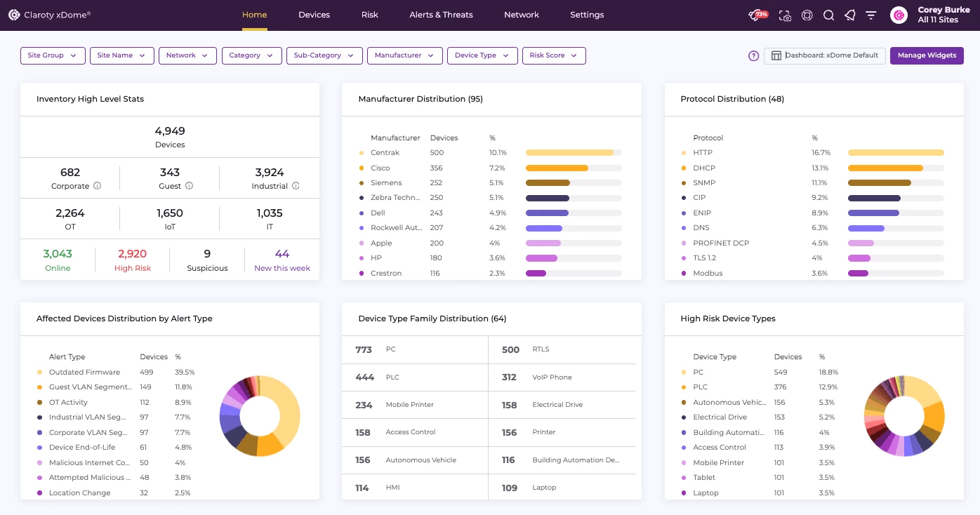Open the search magnifier
Screen dimensions: 980x515
pyautogui.click(x=829, y=15)
